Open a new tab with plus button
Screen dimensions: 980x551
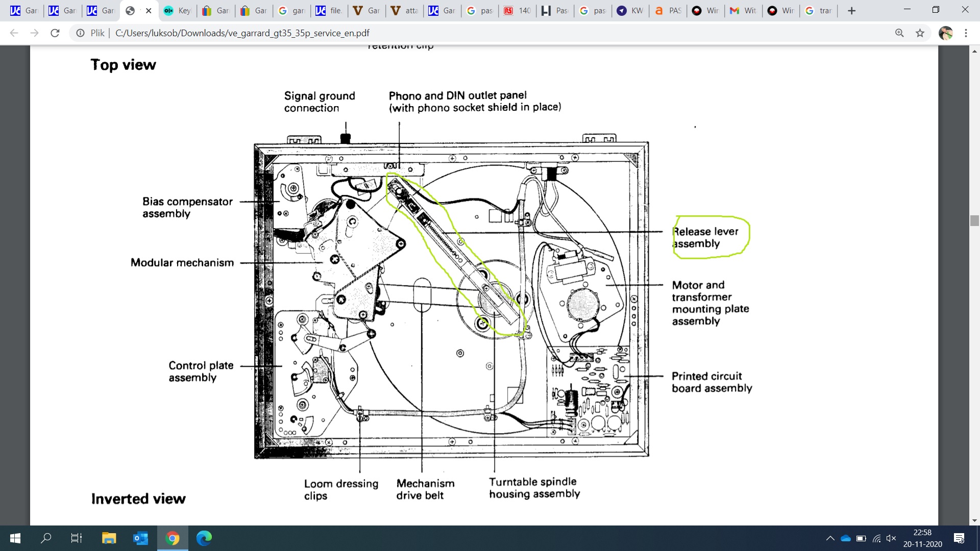click(x=851, y=11)
